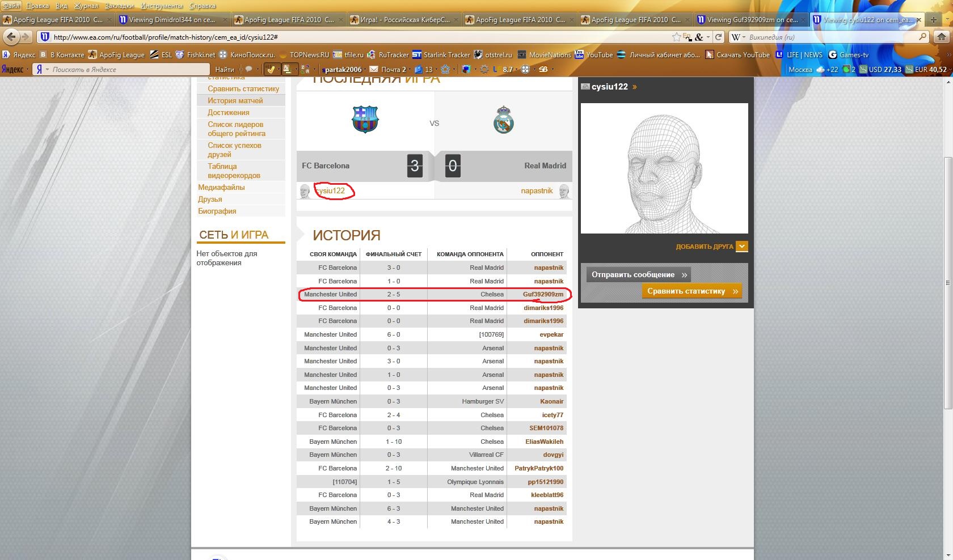Open Сравнить статистику in sidebar

pyautogui.click(x=243, y=88)
